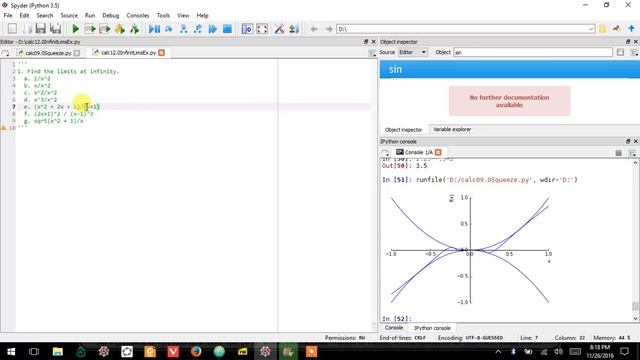Undock the Object inspector pane
This screenshot has height=360, width=640.
[628, 42]
